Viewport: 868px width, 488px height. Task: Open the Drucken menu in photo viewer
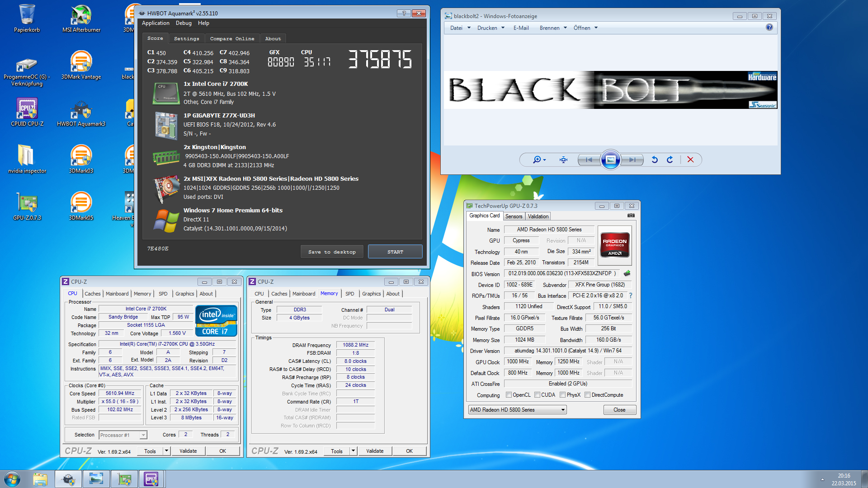491,28
